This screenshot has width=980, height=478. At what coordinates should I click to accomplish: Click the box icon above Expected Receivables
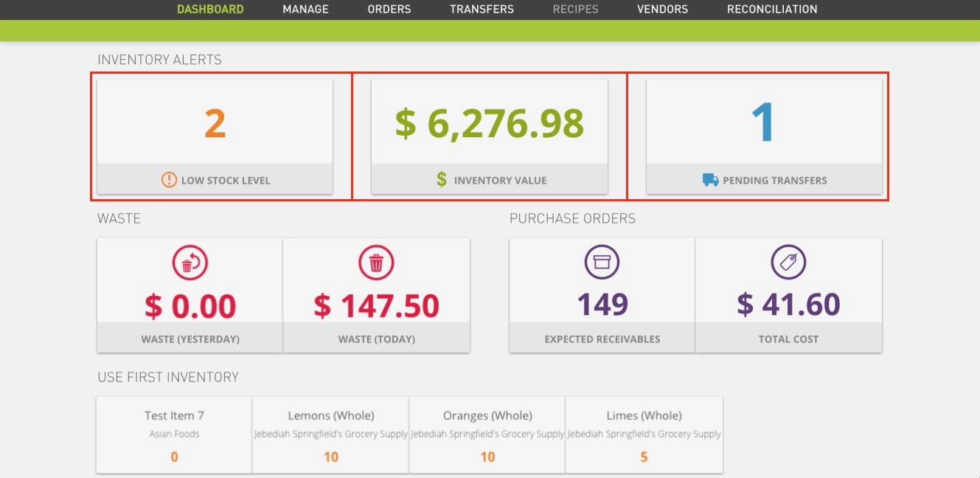point(602,262)
